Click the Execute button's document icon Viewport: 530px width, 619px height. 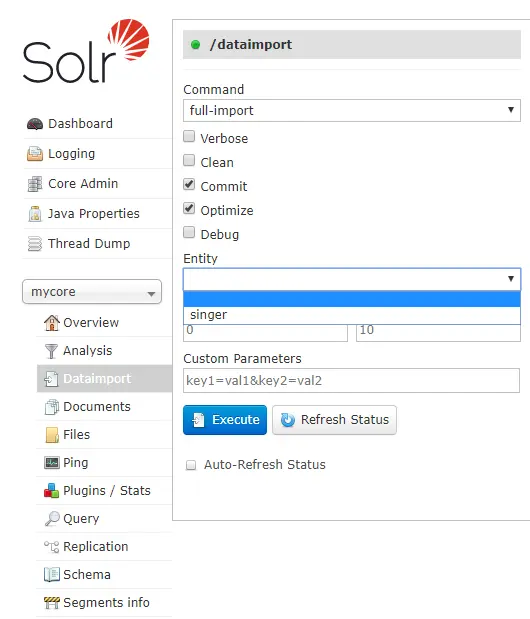click(199, 420)
